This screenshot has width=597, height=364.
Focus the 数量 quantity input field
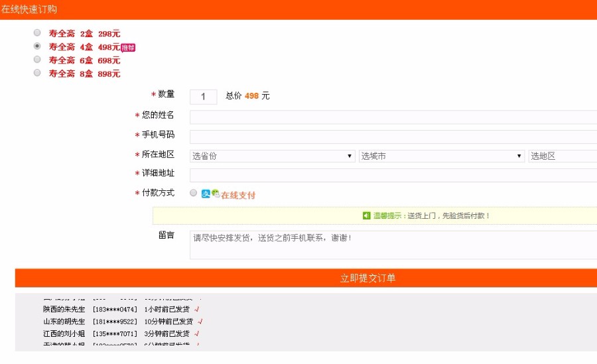(204, 97)
